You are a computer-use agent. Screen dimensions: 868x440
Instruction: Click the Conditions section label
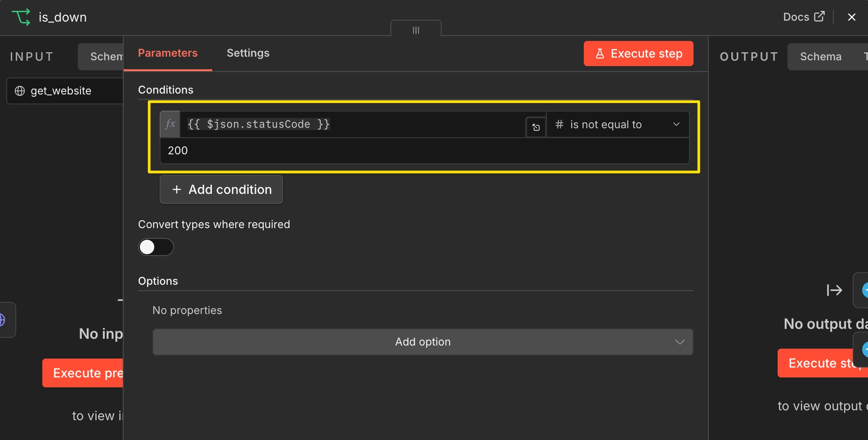click(x=166, y=90)
